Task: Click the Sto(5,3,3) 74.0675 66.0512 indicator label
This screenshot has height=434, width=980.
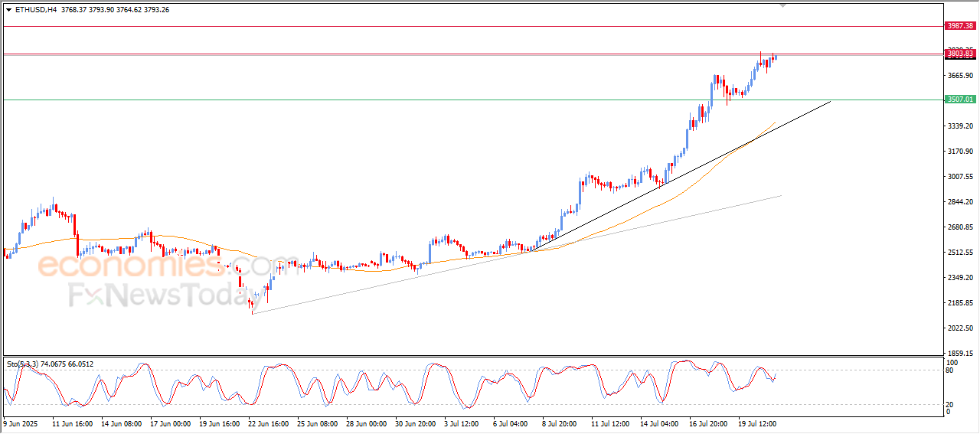Action: (51, 364)
